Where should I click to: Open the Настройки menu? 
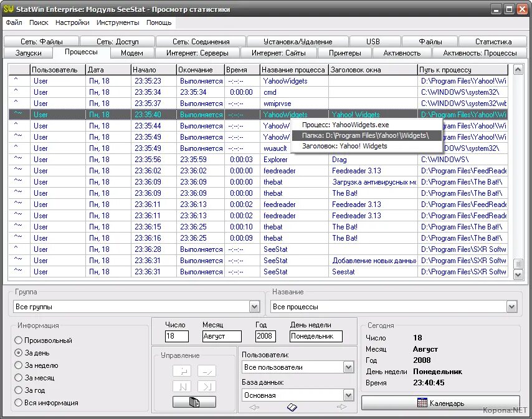[72, 22]
